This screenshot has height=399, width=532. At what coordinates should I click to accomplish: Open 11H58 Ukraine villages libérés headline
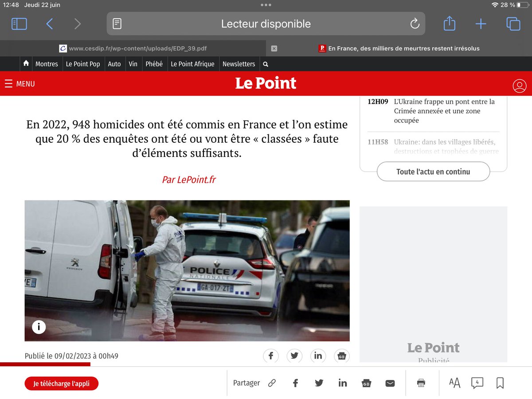(446, 147)
